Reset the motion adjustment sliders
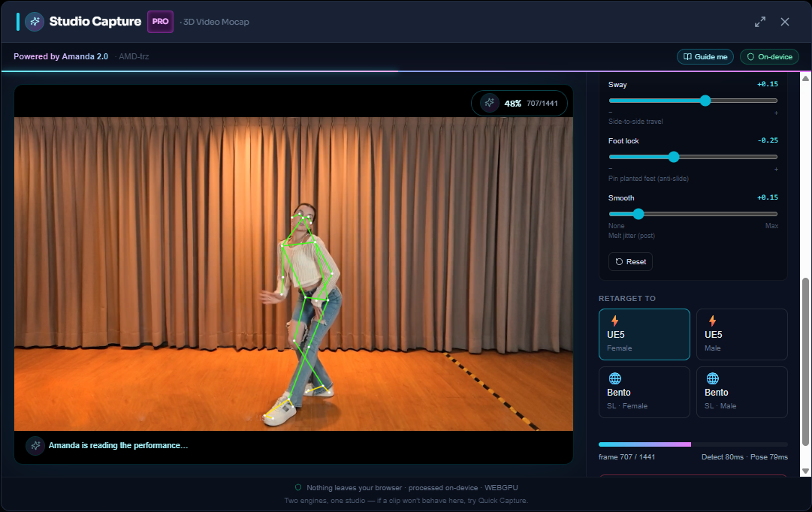Viewport: 812px width, 512px height. click(x=630, y=262)
